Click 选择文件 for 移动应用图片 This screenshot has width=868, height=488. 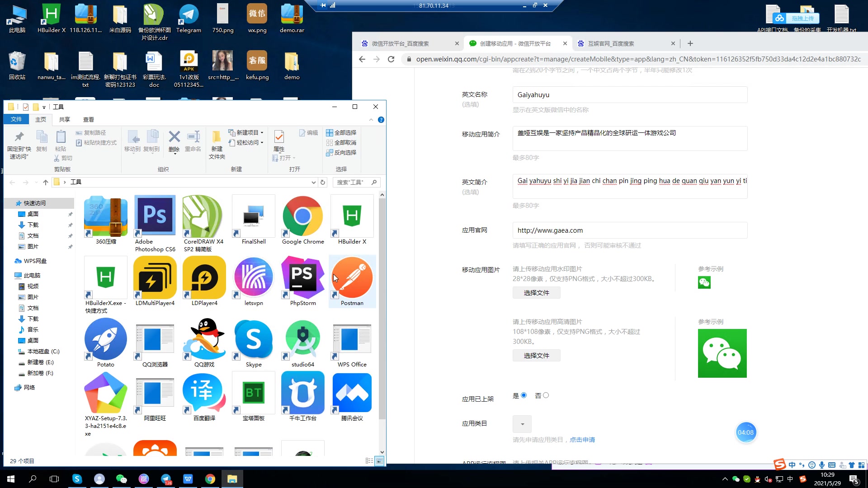click(x=536, y=292)
